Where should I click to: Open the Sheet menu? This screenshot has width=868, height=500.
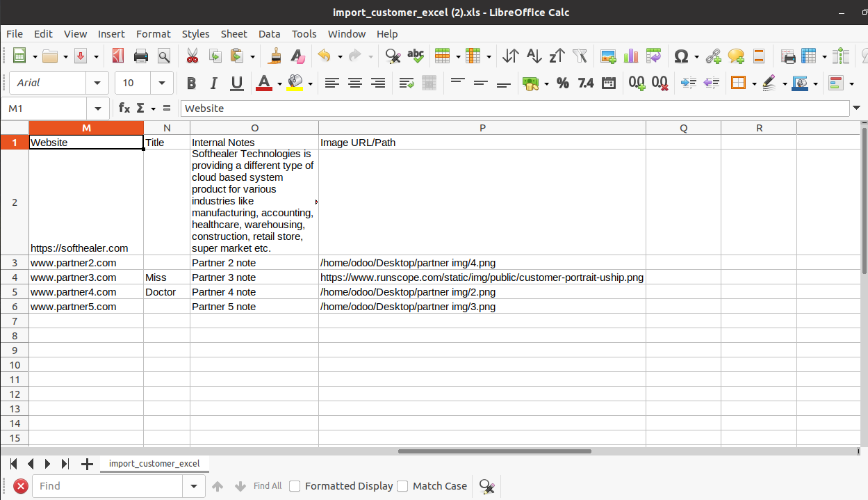234,33
